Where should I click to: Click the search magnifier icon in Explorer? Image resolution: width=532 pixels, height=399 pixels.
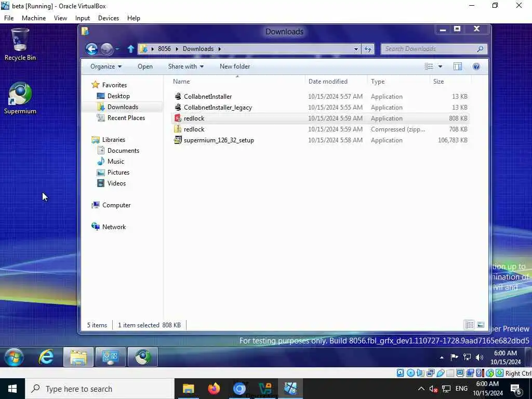(480, 49)
